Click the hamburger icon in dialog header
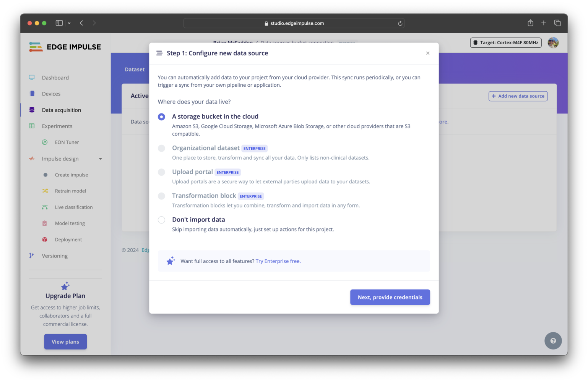Screen dimensions: 588x382 coord(159,53)
